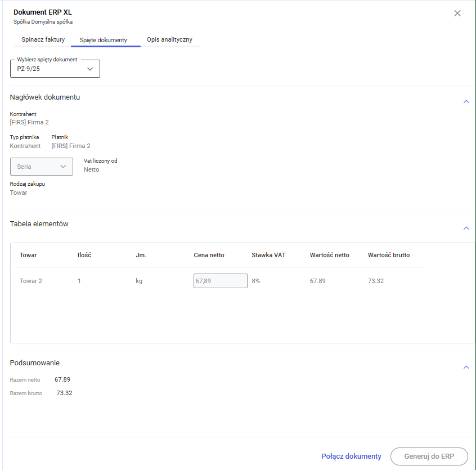
Task: Select the Towar 2 table row
Action: [x=31, y=281]
